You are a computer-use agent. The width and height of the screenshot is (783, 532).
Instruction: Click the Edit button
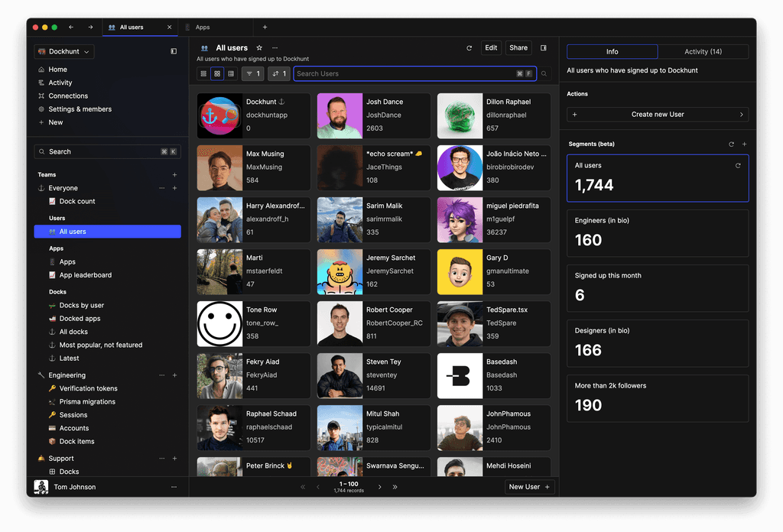pyautogui.click(x=490, y=47)
